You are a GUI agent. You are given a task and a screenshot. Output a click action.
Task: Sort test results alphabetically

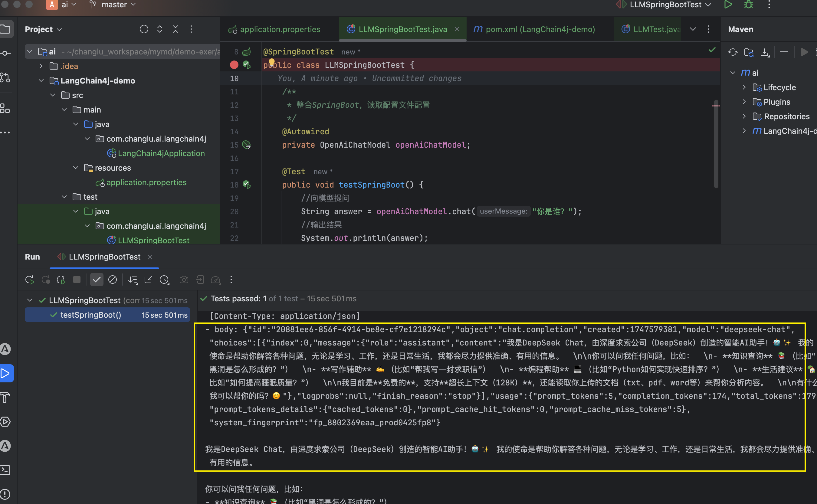[133, 280]
